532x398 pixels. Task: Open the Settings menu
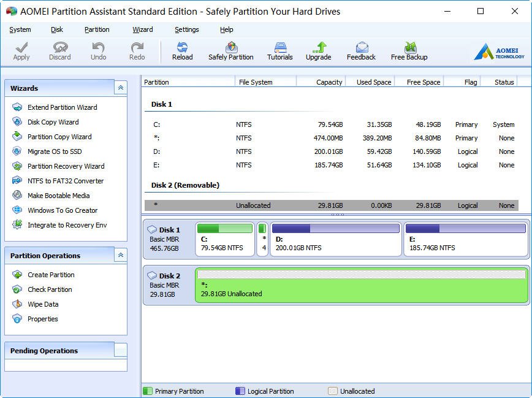[x=186, y=29]
